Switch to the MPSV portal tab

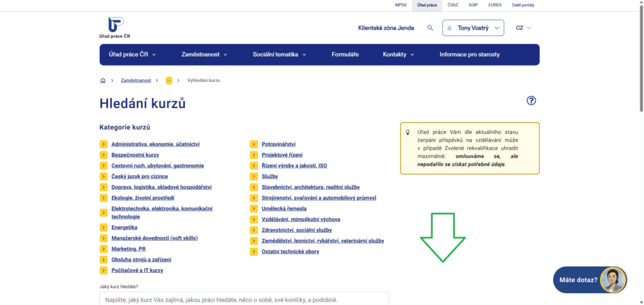(400, 5)
